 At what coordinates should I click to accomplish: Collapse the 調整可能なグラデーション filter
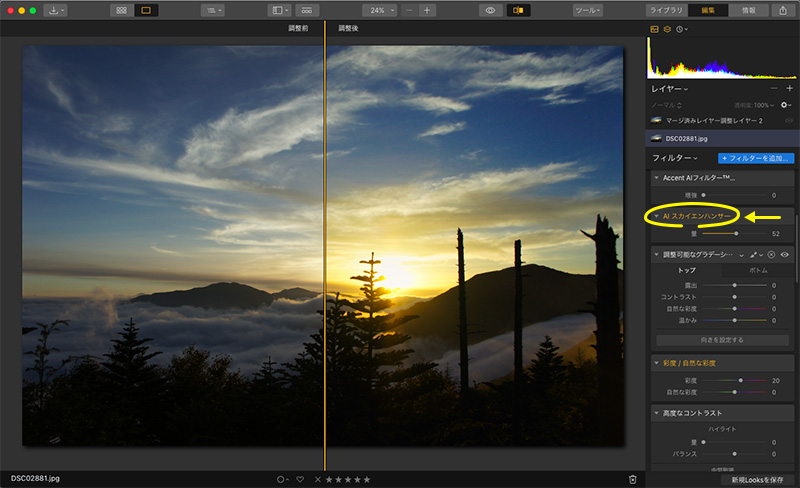657,254
